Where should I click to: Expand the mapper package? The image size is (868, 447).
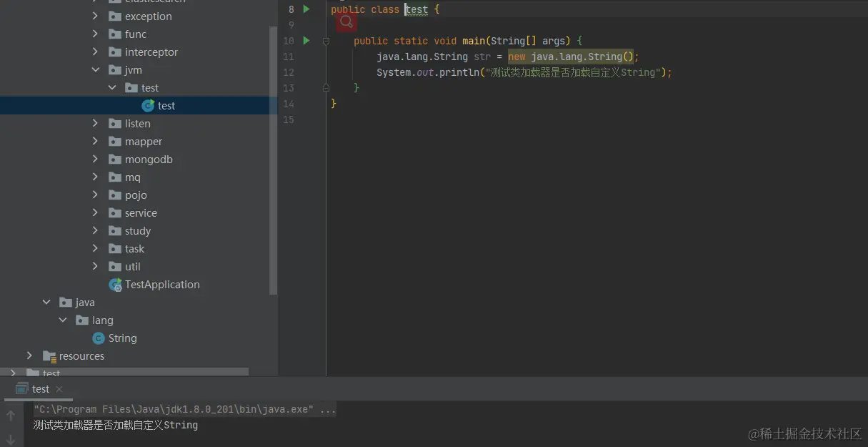tap(96, 142)
